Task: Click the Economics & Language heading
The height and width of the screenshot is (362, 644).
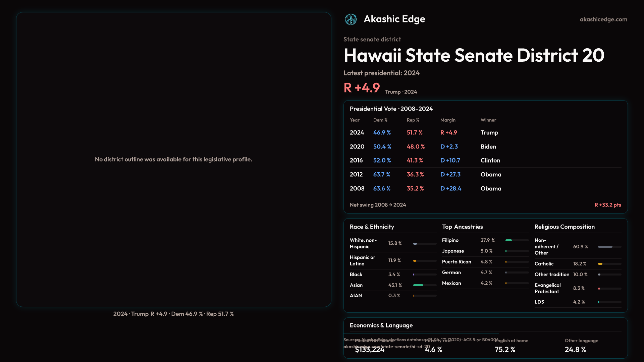Action: click(x=381, y=325)
